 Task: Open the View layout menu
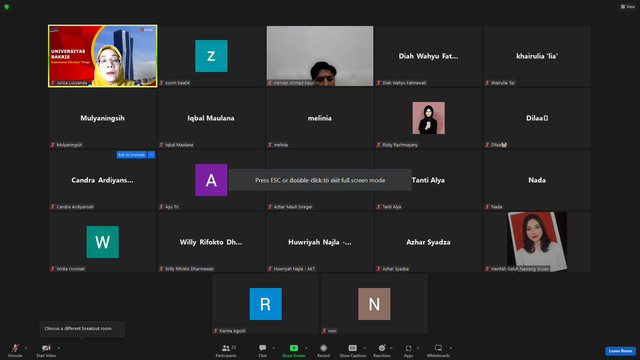click(x=628, y=7)
